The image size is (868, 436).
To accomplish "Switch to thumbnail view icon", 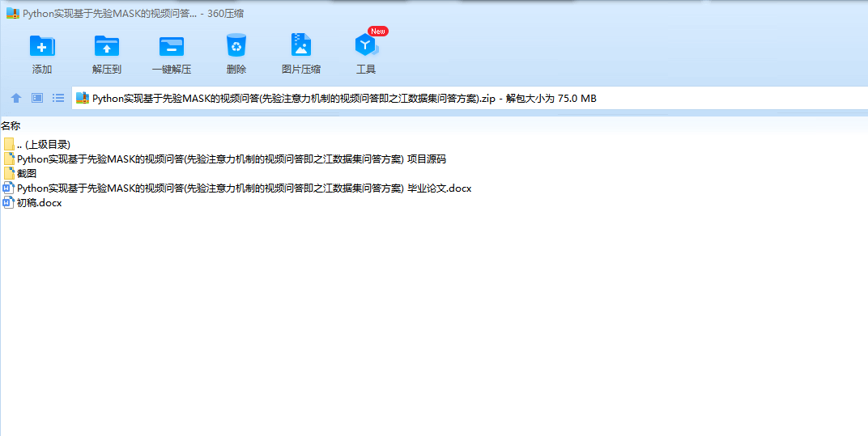I will coord(37,98).
